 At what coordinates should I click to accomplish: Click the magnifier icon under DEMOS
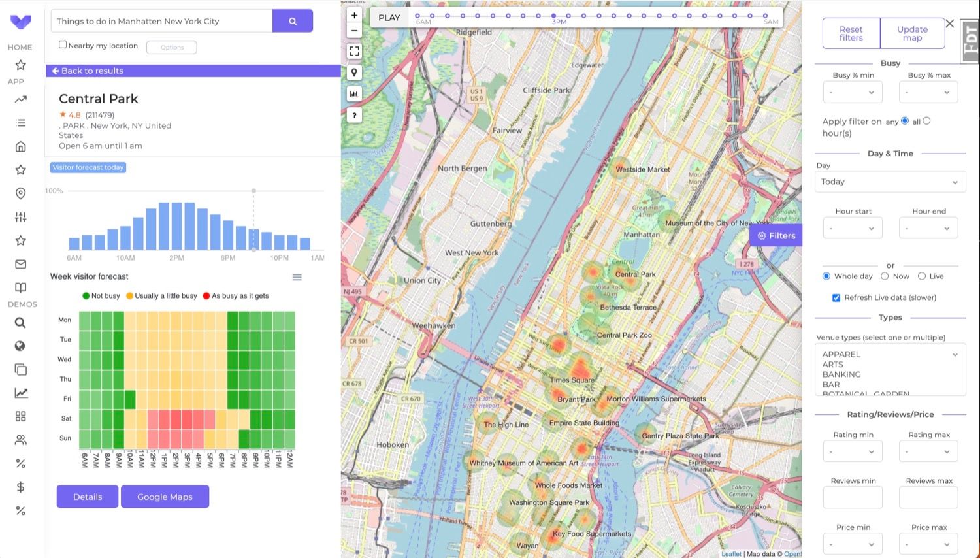(x=21, y=322)
